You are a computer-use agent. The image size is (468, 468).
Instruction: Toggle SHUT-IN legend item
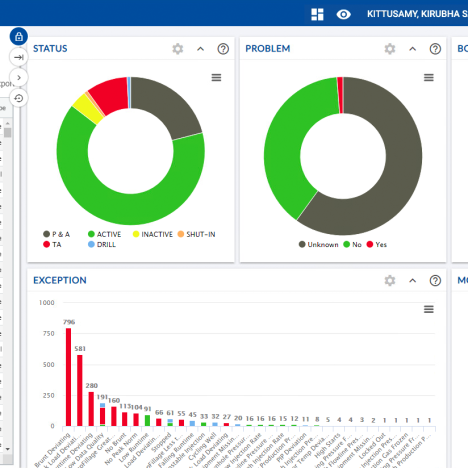pos(196,234)
